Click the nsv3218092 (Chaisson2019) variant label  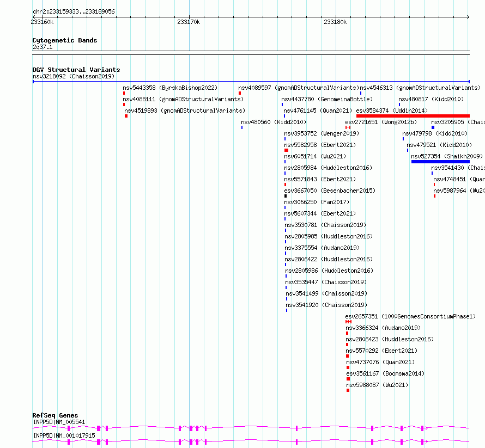[x=74, y=76]
